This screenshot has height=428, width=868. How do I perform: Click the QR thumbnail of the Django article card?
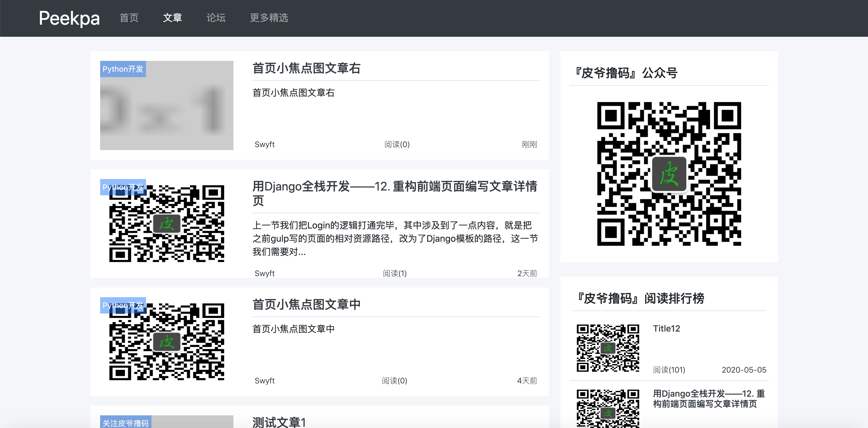pos(167,224)
